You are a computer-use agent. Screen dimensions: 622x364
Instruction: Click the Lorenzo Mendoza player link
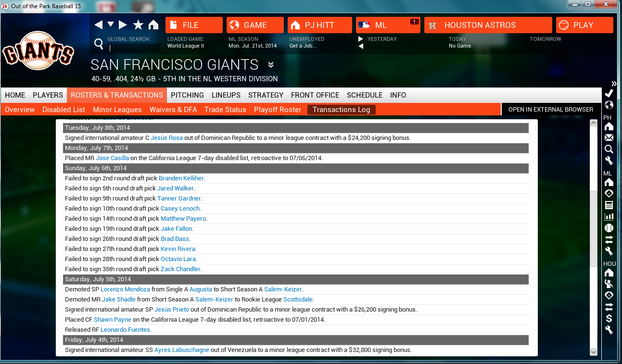125,289
